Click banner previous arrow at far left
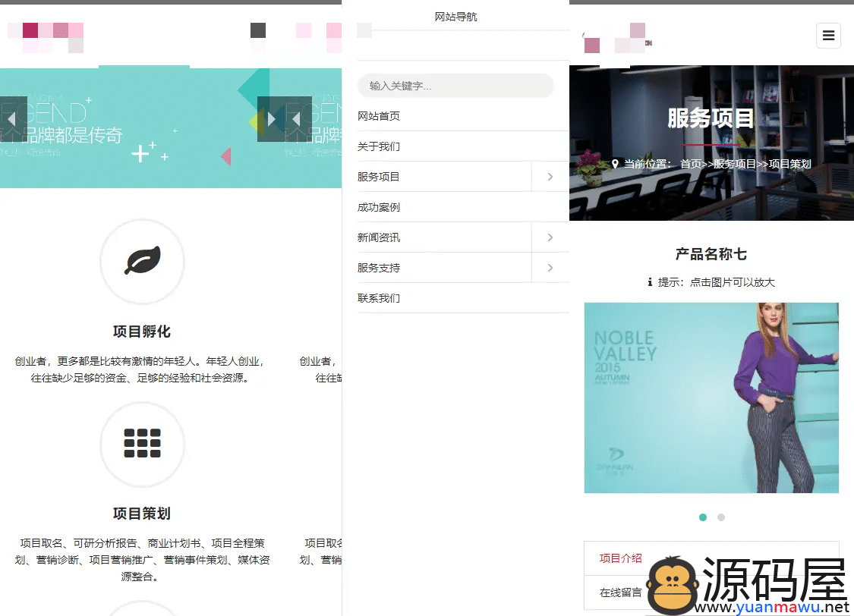The image size is (854, 616). (x=13, y=119)
